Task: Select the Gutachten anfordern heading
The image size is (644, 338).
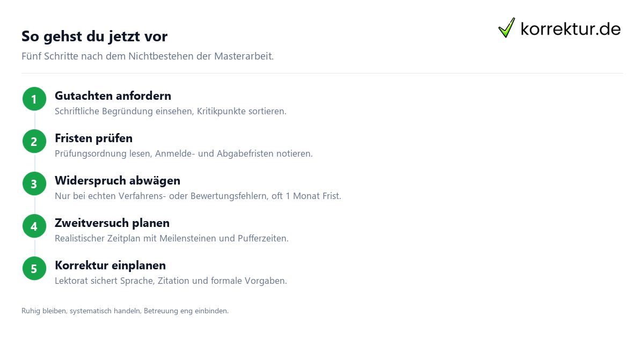Action: tap(113, 96)
